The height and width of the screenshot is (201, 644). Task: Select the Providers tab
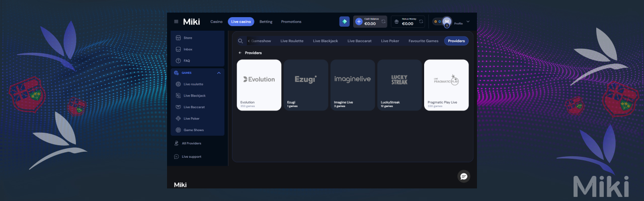(456, 41)
